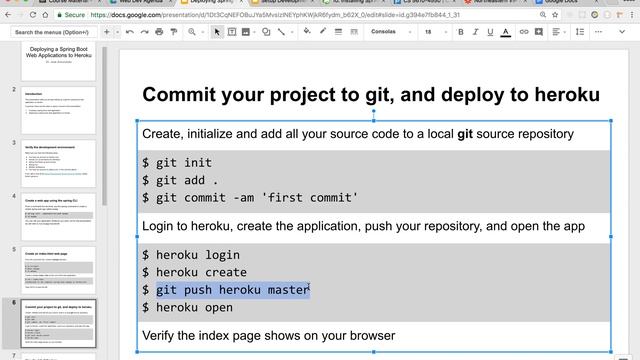
Task: Select the title slide thumbnail
Action: (58, 61)
